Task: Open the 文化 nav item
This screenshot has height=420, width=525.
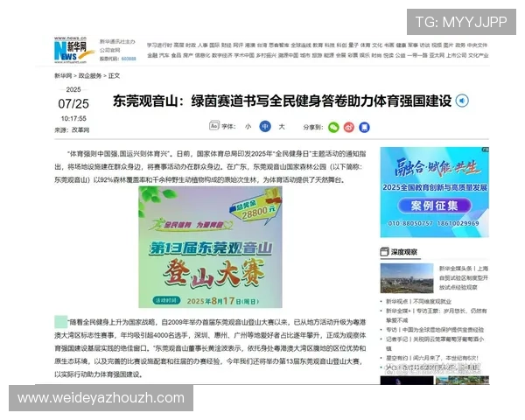Action: (x=377, y=45)
